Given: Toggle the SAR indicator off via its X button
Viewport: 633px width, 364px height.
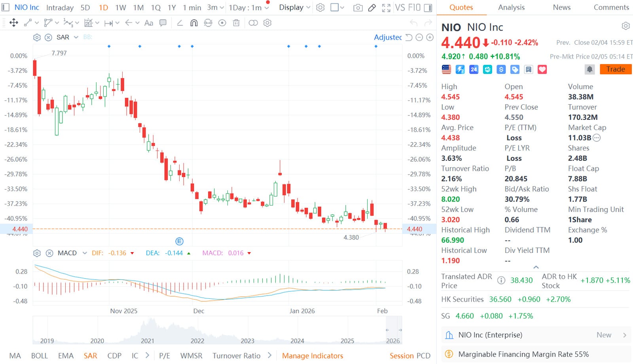Looking at the screenshot, I should click(48, 37).
